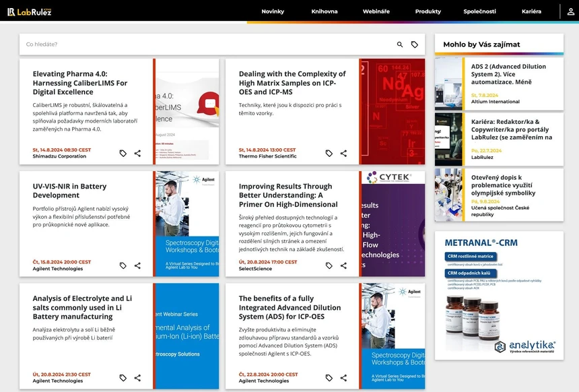Click Otevřený dopis sidebar article thumbnail
Screen dimensions: 579x392
click(448, 195)
